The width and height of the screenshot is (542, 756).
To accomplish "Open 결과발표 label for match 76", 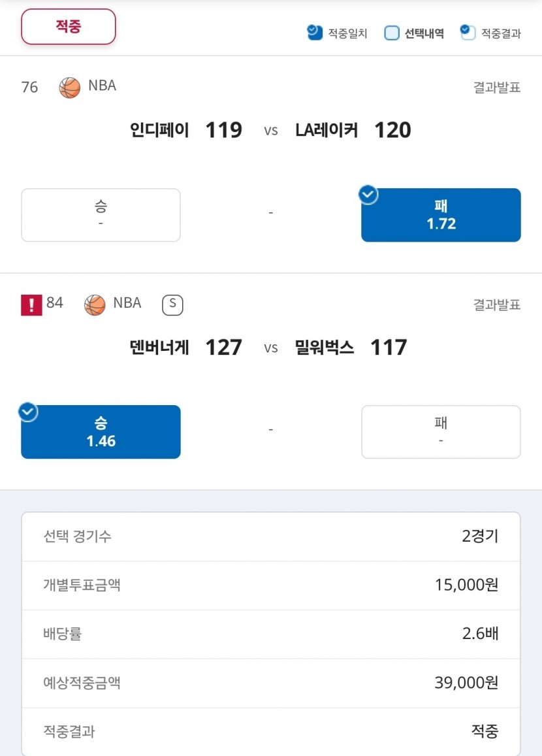I will [x=497, y=88].
